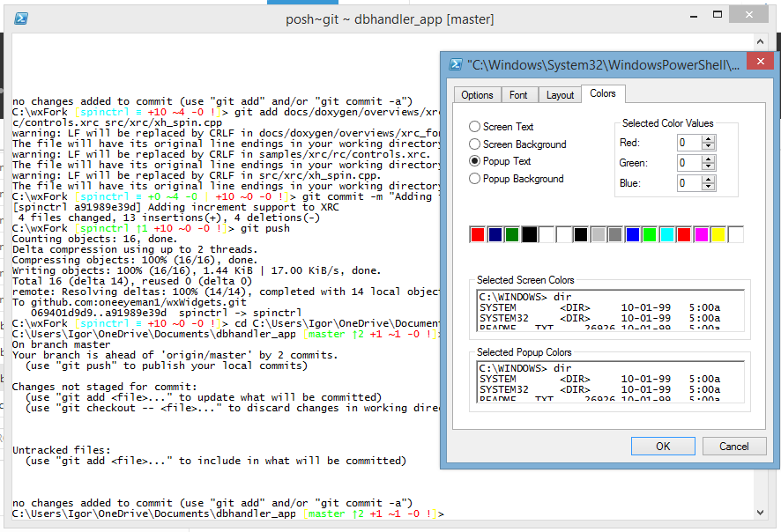
Task: Click the scroll-down arrow of the terminal window
Action: [x=760, y=512]
